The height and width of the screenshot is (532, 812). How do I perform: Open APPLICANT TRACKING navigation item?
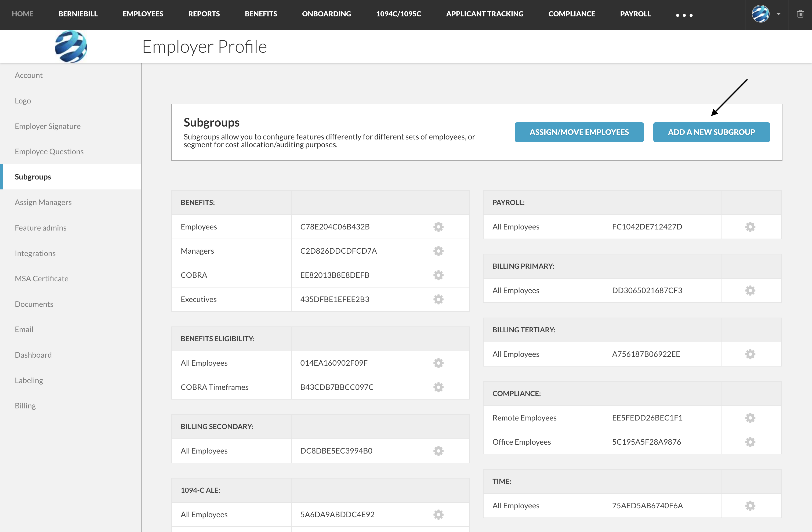(x=485, y=14)
